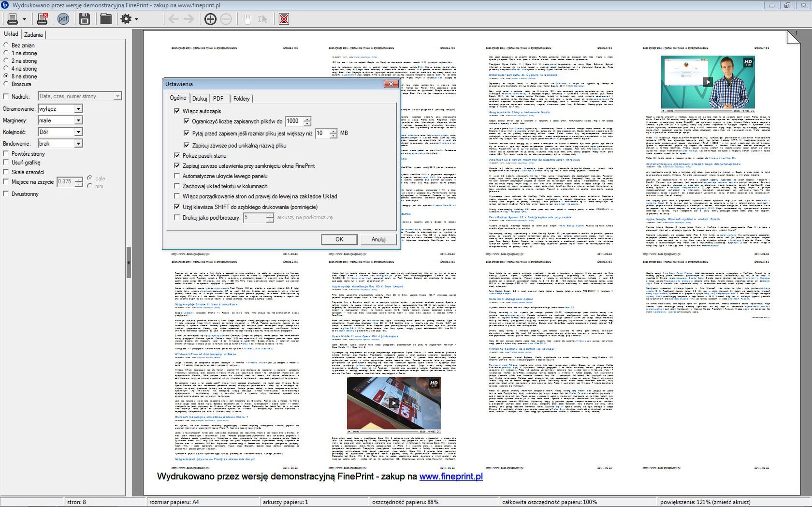Open the Foldery tab in Ustawienia
812x507 pixels.
tap(242, 99)
